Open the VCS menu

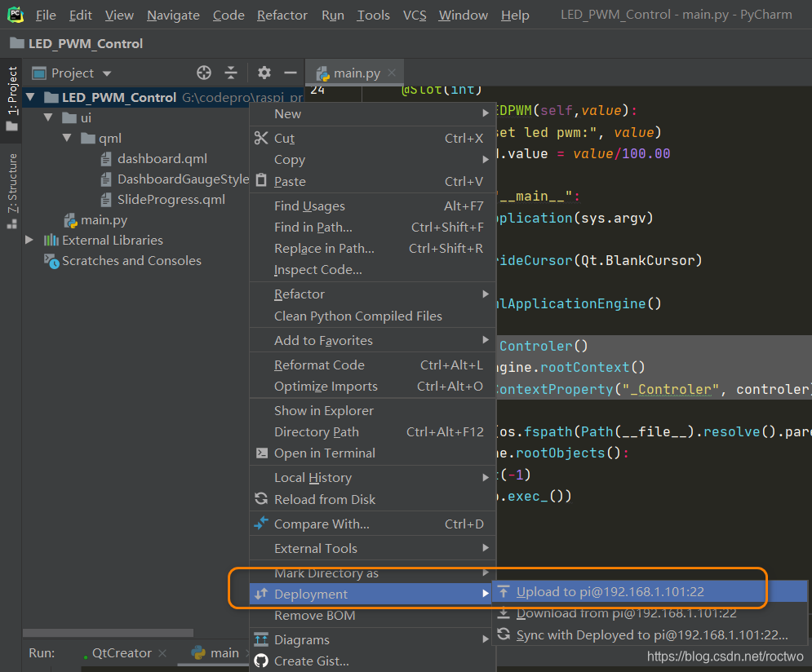(x=415, y=15)
